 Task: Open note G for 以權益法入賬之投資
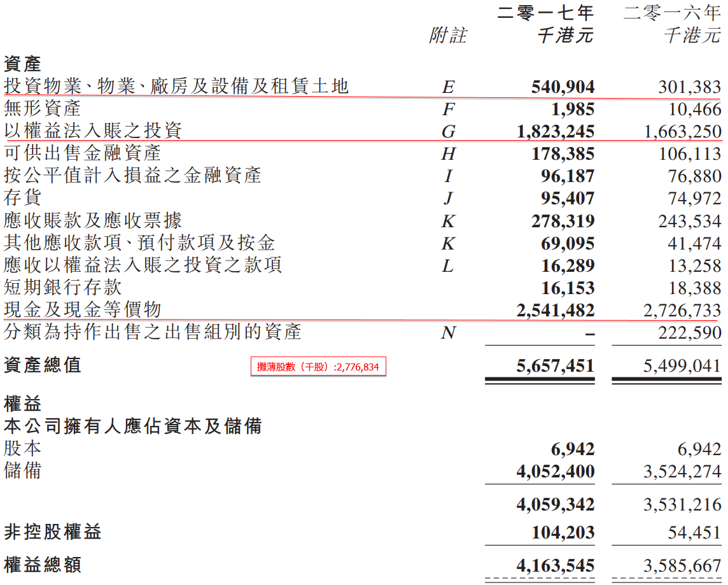(449, 132)
